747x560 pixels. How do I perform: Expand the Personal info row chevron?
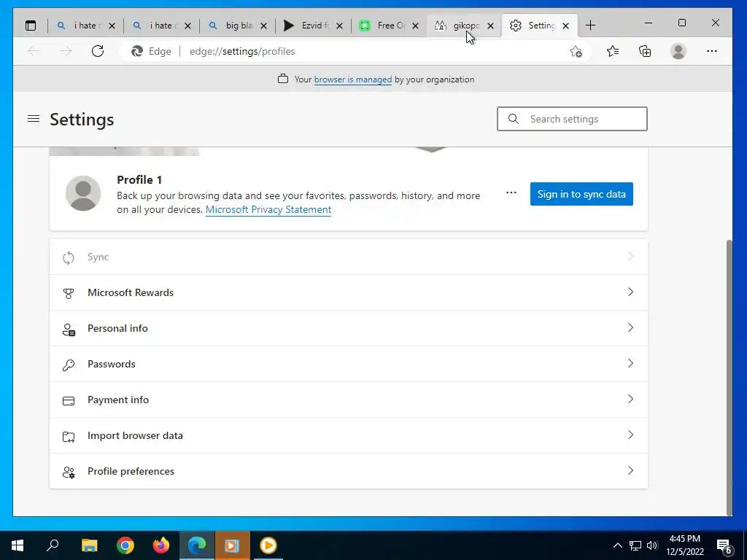tap(630, 327)
